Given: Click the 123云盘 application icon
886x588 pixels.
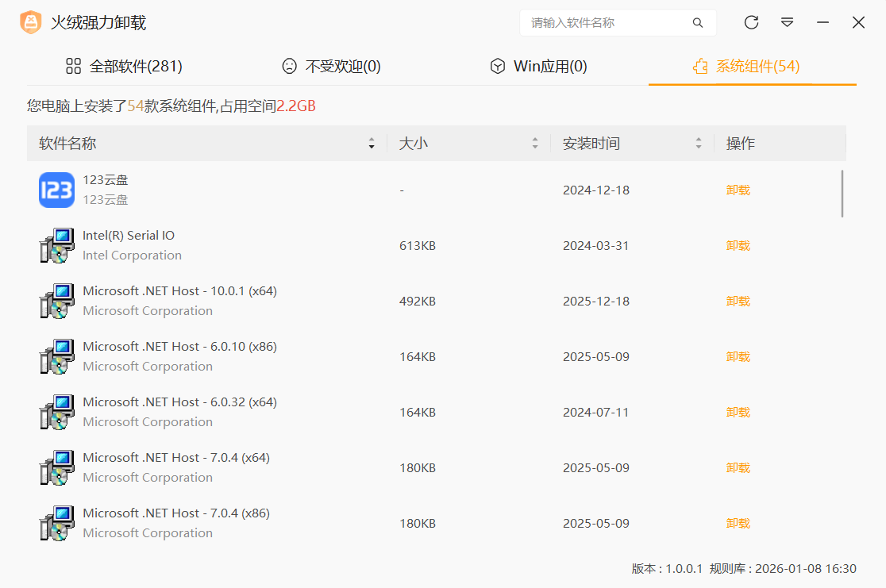Looking at the screenshot, I should tap(56, 190).
